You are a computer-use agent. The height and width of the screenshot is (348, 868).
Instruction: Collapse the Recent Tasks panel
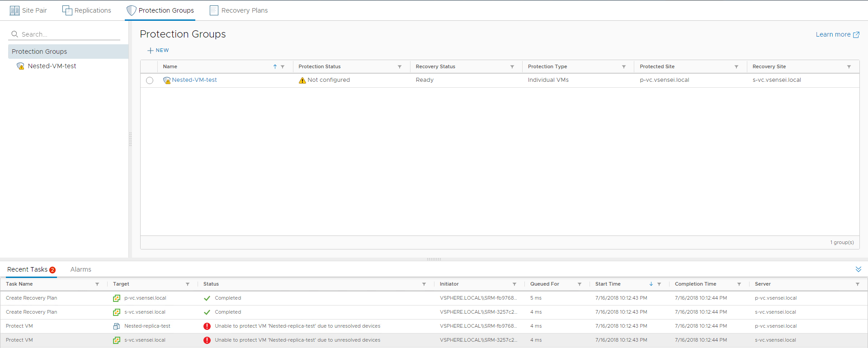point(858,269)
